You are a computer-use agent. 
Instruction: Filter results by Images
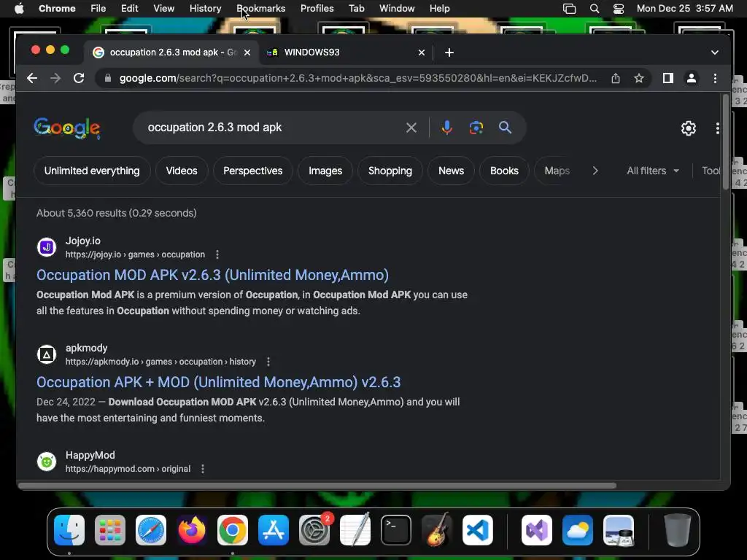(325, 171)
